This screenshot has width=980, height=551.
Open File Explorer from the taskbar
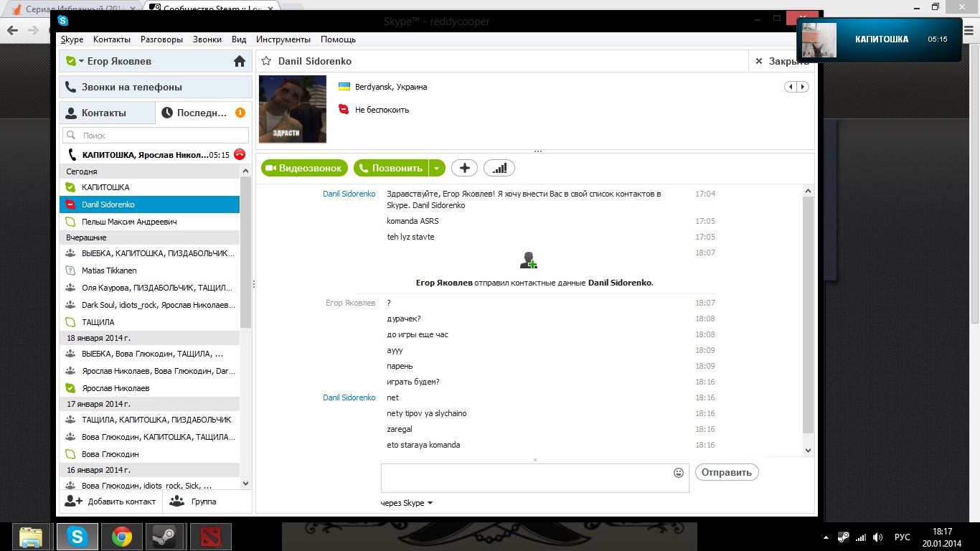pyautogui.click(x=31, y=537)
